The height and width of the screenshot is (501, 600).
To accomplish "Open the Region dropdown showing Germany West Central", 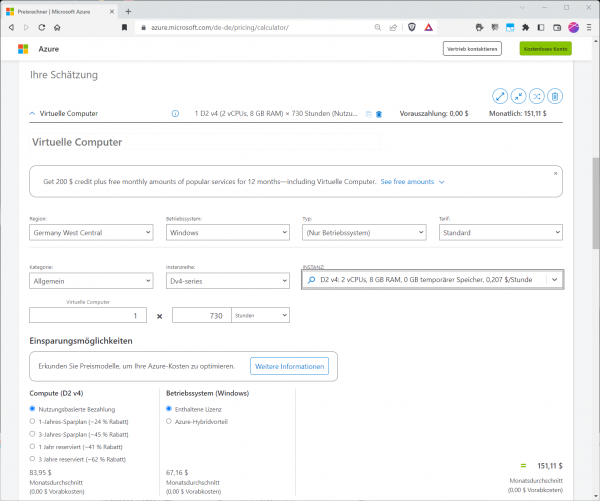I will click(x=91, y=232).
